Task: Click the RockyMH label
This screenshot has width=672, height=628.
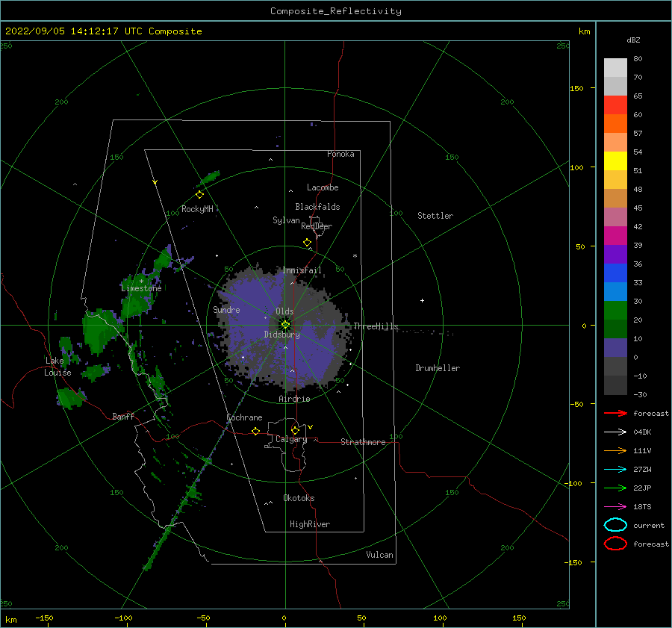Action: [197, 209]
